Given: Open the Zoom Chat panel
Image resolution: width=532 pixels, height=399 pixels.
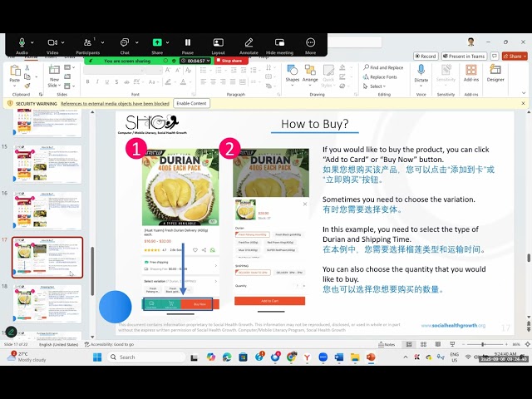Looking at the screenshot, I should pyautogui.click(x=125, y=42).
